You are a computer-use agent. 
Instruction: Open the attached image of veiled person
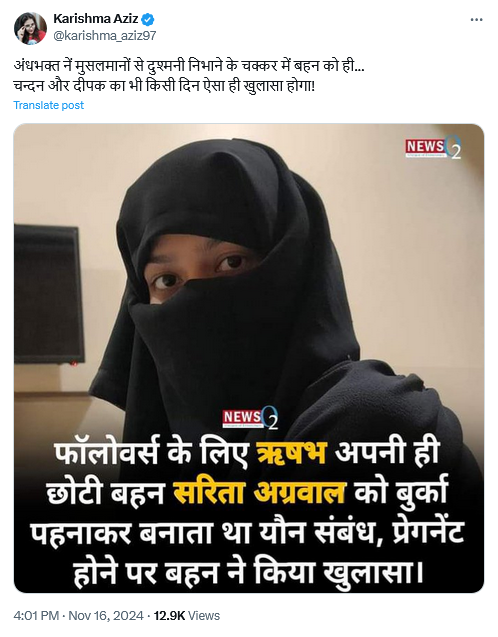pyautogui.click(x=249, y=358)
